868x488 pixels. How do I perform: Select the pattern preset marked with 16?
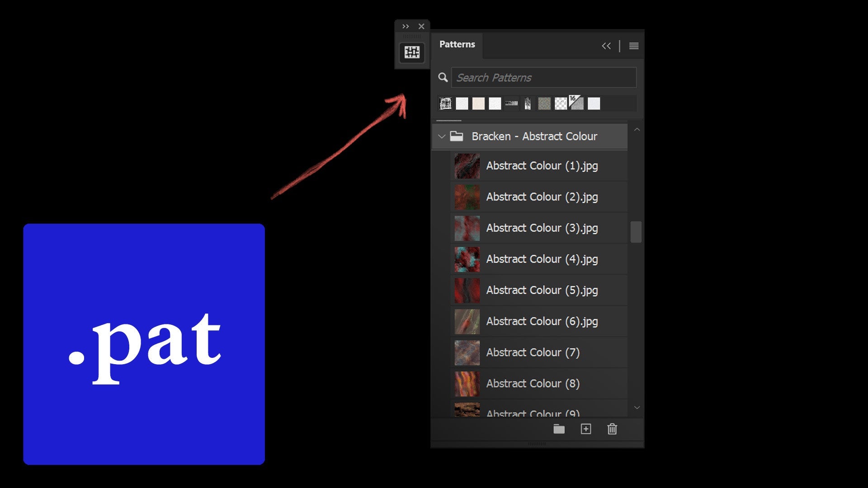pos(576,103)
